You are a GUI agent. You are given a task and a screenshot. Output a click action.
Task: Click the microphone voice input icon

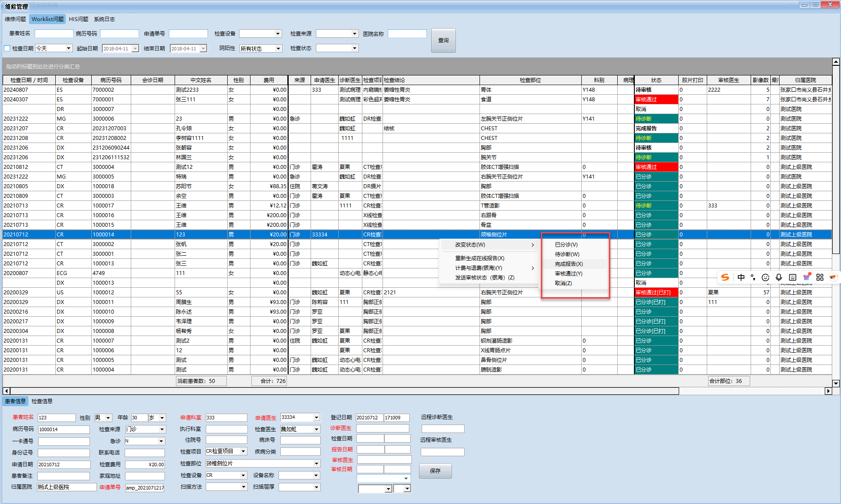(x=779, y=277)
